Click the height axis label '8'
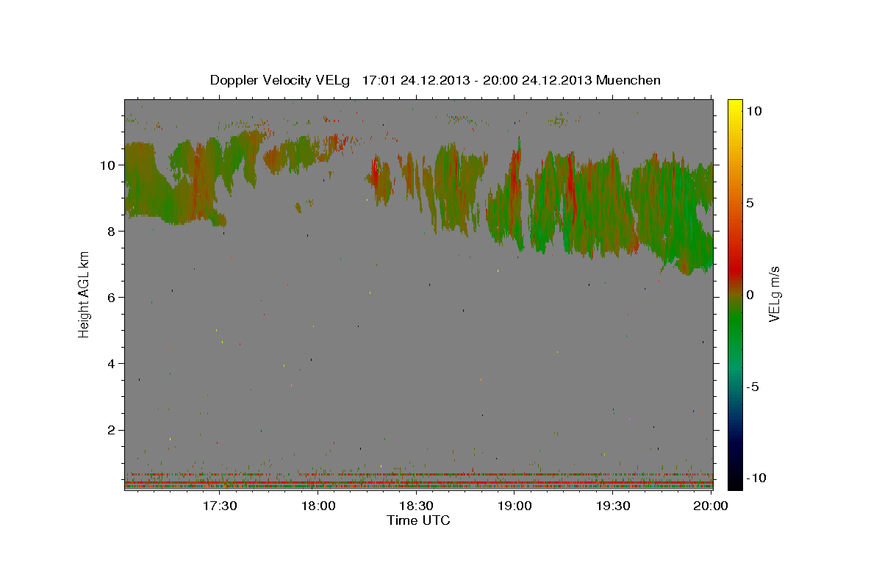 112,231
